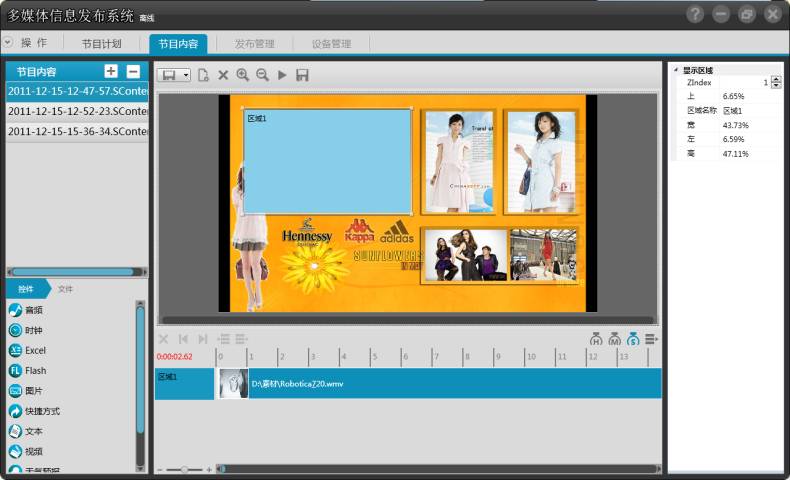Switch timeline scale to hours (H)
The width and height of the screenshot is (790, 480).
coord(596,339)
